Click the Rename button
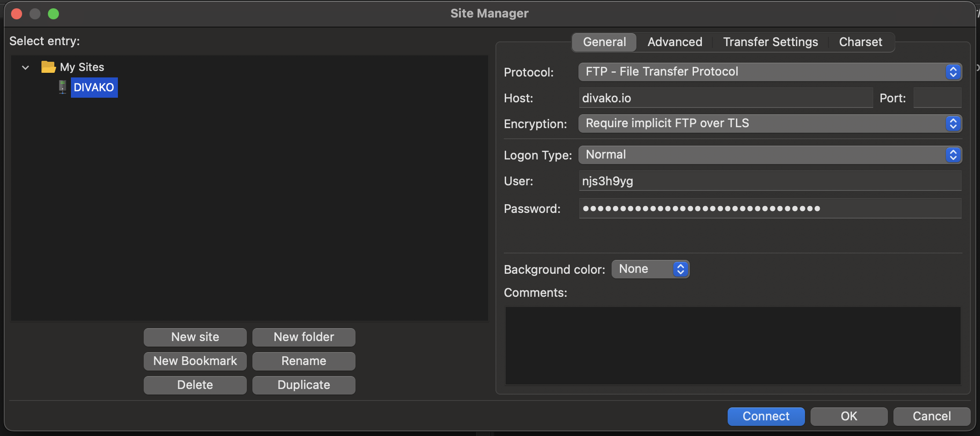 [x=304, y=361]
